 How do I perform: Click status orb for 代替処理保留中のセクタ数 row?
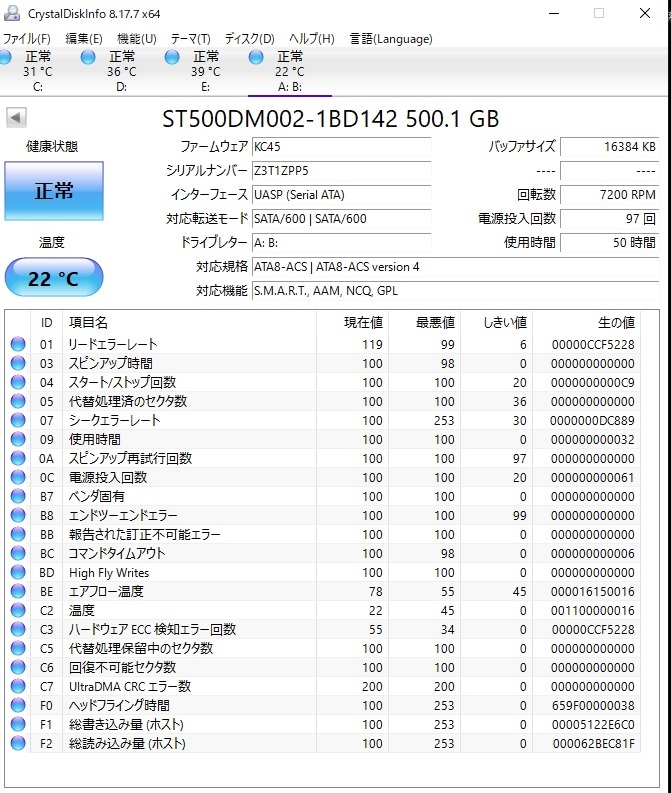point(18,648)
